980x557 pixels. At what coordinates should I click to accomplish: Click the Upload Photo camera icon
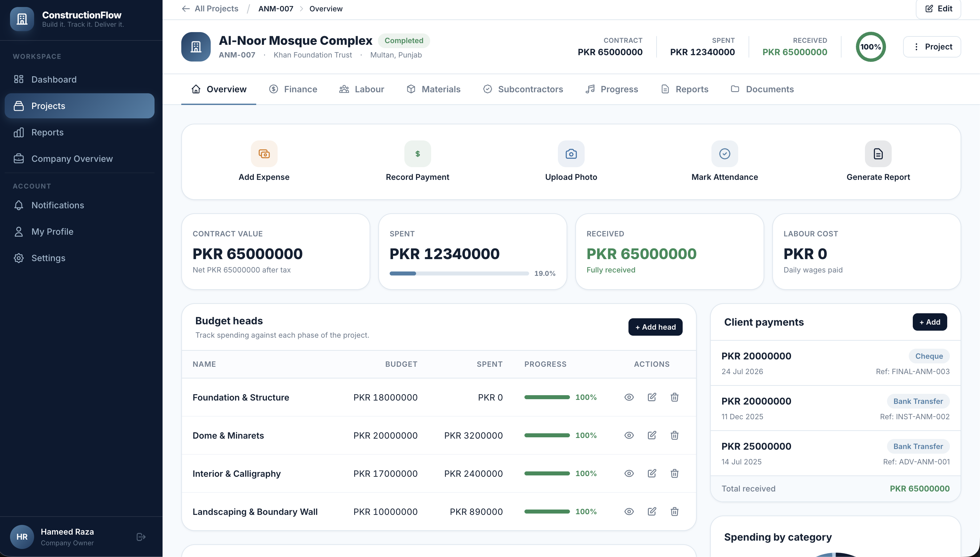[x=571, y=154]
